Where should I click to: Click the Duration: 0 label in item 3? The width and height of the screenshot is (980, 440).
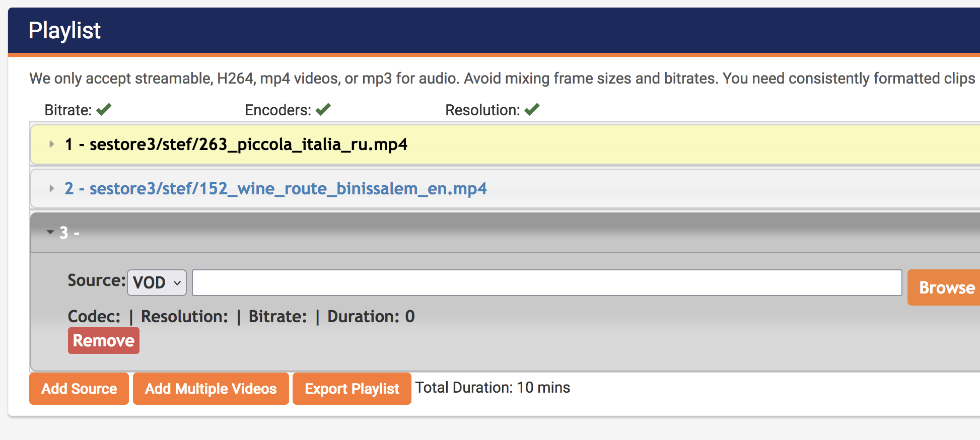(x=371, y=316)
